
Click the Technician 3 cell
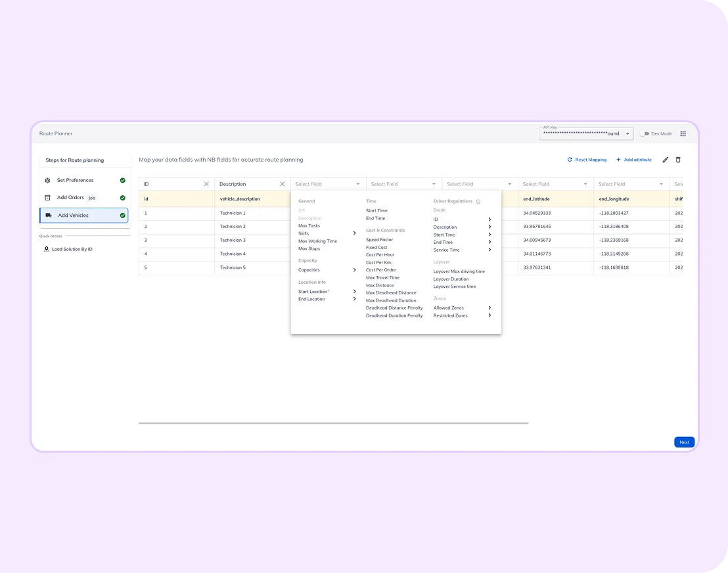point(252,240)
